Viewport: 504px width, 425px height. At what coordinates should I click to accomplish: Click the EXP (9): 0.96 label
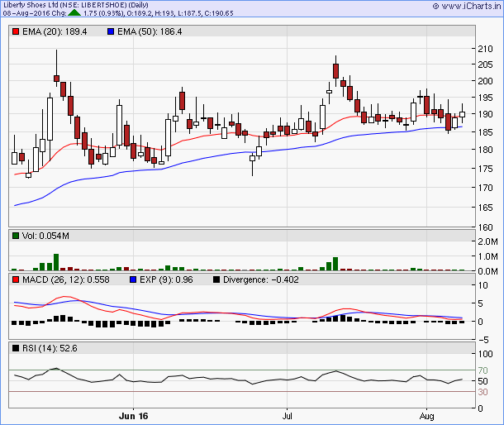click(166, 279)
